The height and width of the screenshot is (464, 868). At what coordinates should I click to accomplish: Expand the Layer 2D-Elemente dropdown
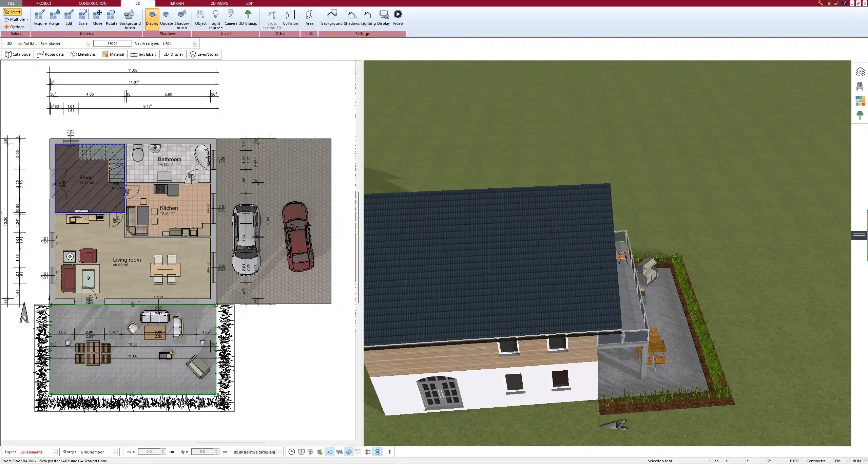coord(55,452)
